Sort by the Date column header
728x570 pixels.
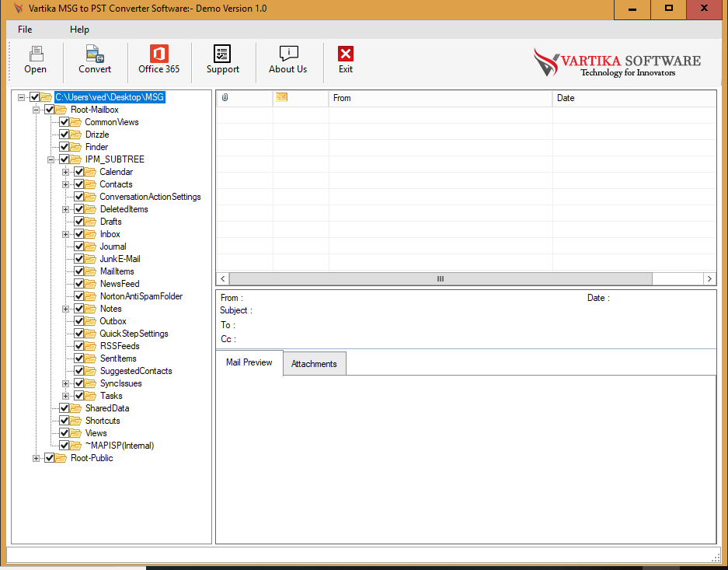pos(634,98)
